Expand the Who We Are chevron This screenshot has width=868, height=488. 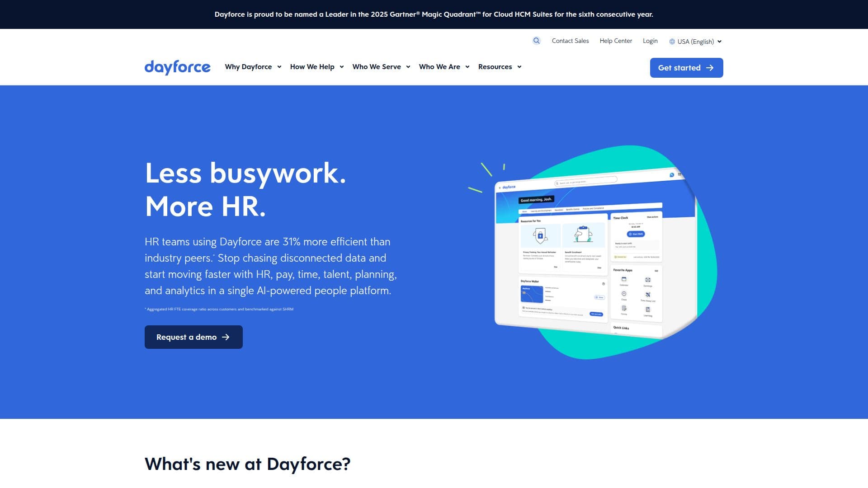(467, 67)
